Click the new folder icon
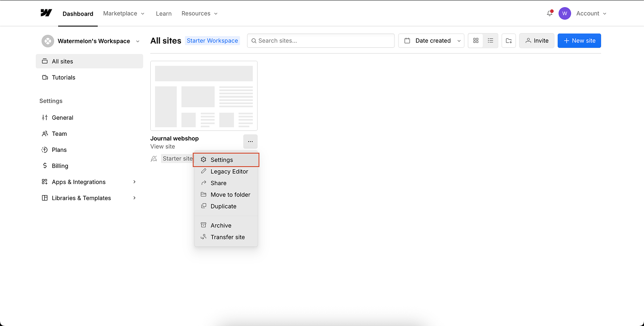 point(509,41)
